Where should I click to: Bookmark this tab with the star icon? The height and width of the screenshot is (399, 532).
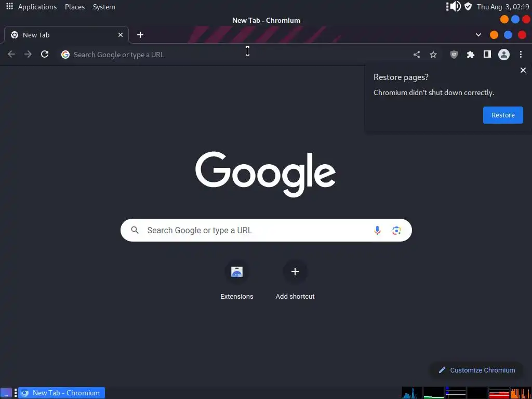tap(433, 54)
